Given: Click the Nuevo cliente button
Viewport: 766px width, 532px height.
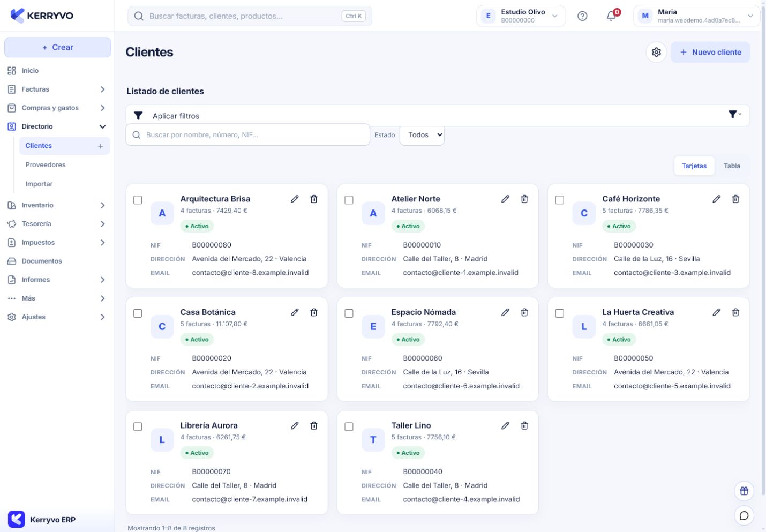Looking at the screenshot, I should pos(710,52).
